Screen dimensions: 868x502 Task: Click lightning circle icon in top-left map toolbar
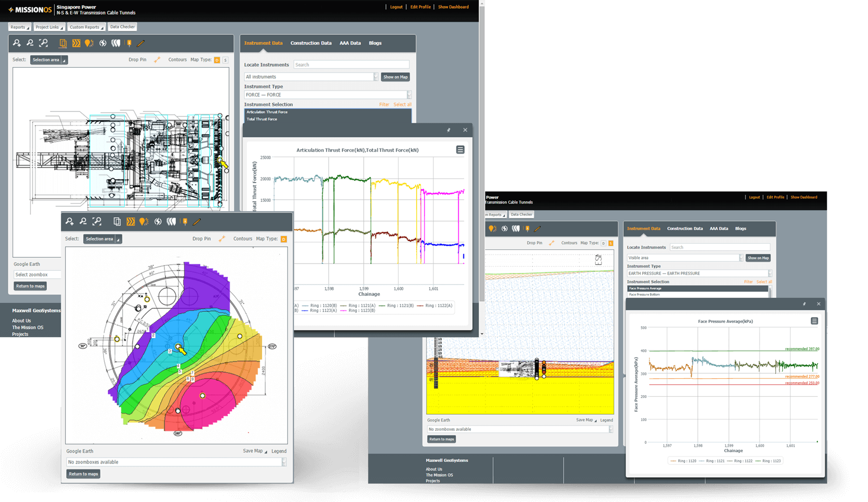tap(103, 43)
